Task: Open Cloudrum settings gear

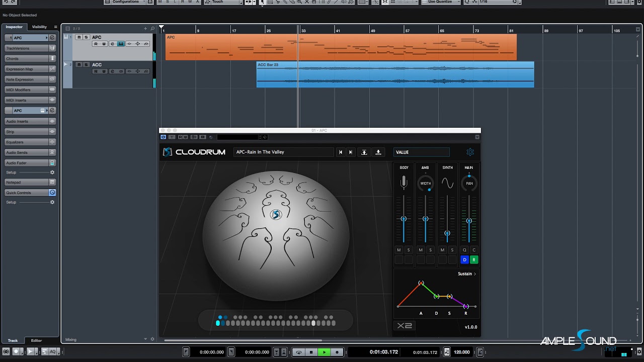Action: [x=470, y=152]
